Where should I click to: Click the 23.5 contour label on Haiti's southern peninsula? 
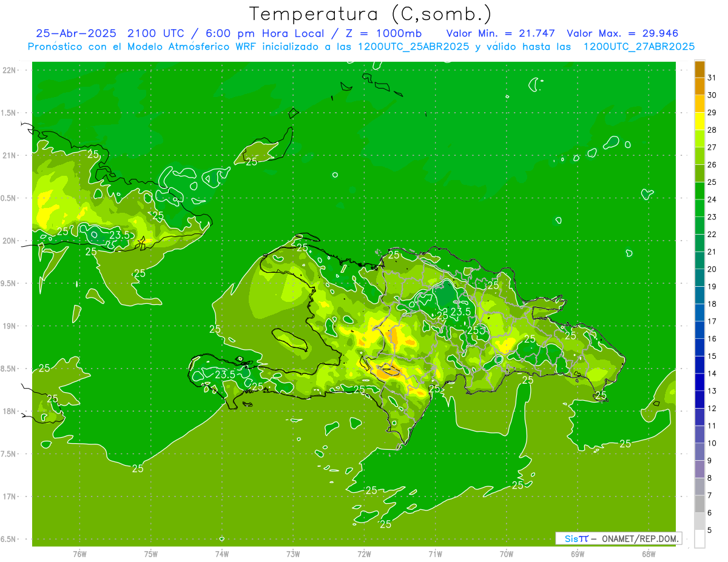(x=224, y=375)
